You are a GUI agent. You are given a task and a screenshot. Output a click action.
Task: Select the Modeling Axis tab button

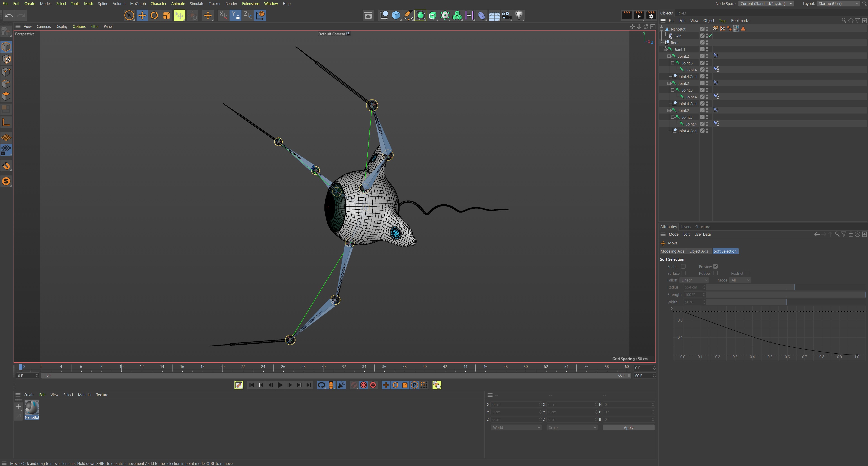(672, 251)
